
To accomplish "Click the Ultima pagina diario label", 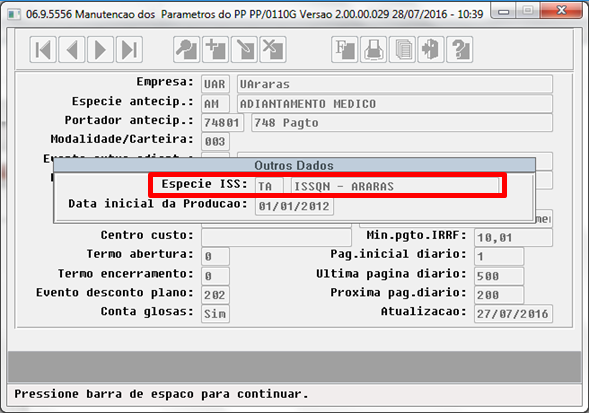I will (391, 273).
